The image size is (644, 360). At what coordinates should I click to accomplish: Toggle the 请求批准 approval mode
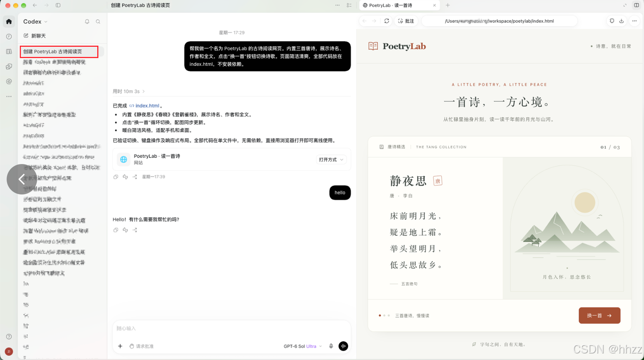tap(141, 346)
